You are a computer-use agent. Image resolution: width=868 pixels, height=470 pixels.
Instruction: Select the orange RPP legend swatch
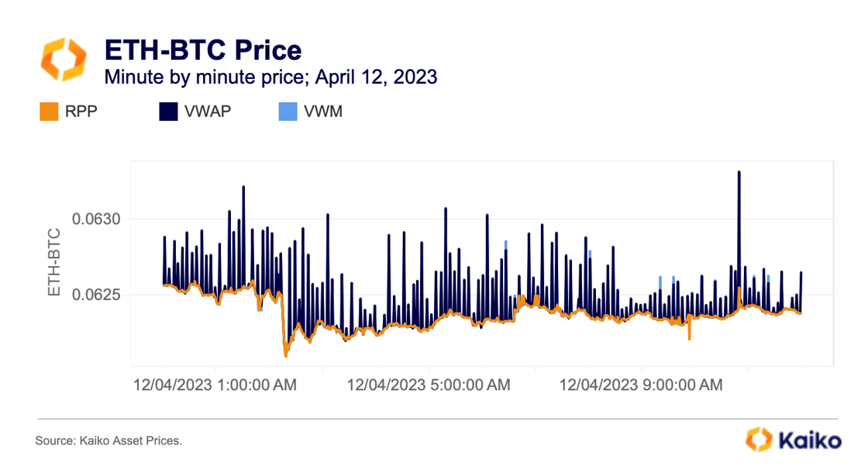(x=49, y=112)
